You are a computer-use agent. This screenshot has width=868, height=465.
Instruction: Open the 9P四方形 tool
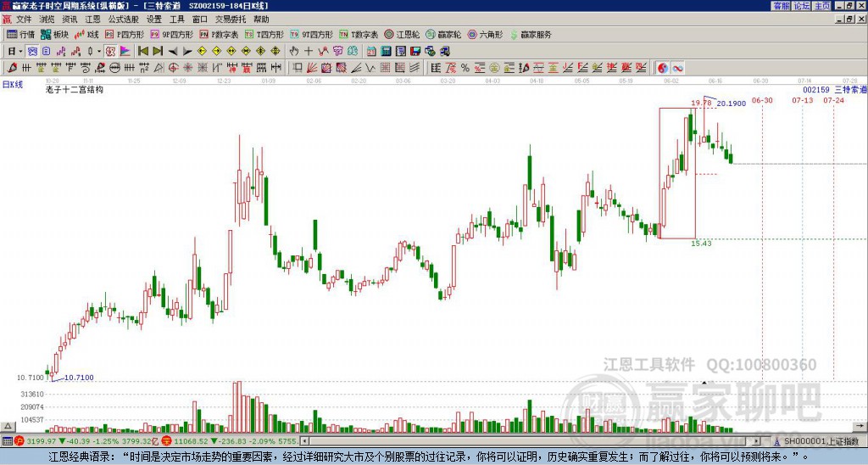(172, 34)
